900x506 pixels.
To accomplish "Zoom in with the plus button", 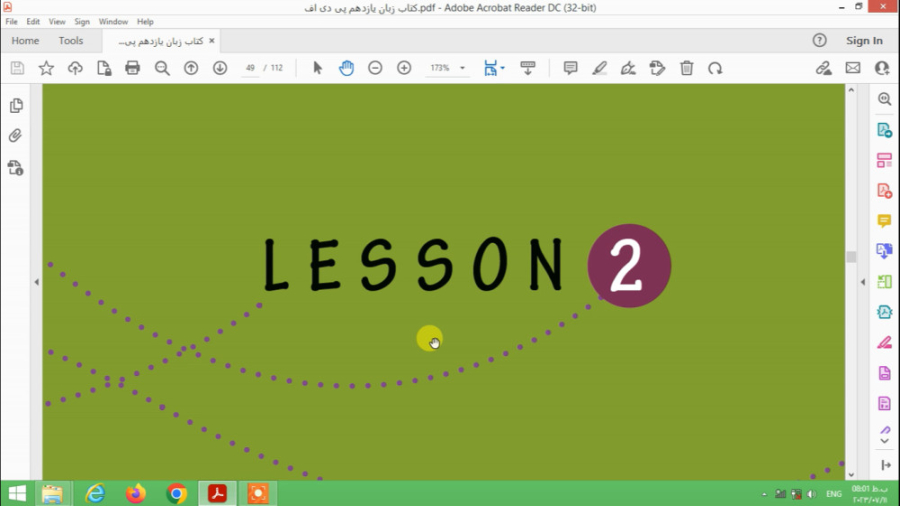I will pos(404,68).
